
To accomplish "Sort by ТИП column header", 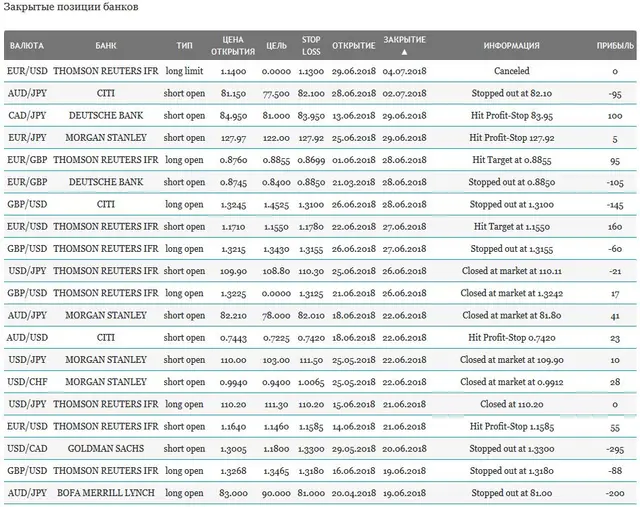I will (184, 46).
